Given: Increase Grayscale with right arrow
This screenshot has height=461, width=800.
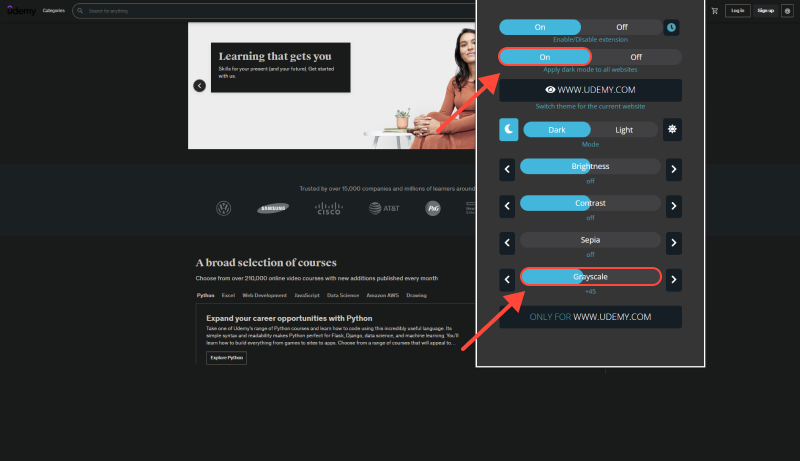Looking at the screenshot, I should tap(673, 279).
